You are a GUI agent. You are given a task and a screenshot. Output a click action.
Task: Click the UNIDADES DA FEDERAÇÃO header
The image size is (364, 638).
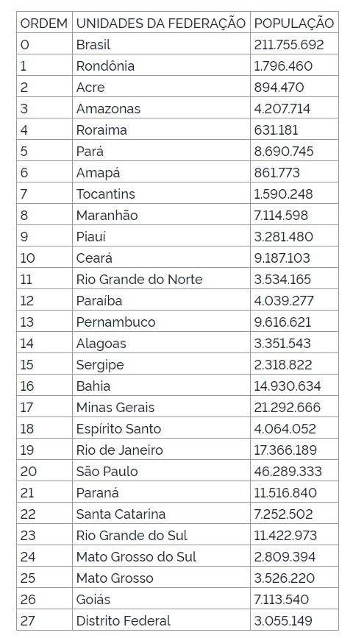(161, 23)
